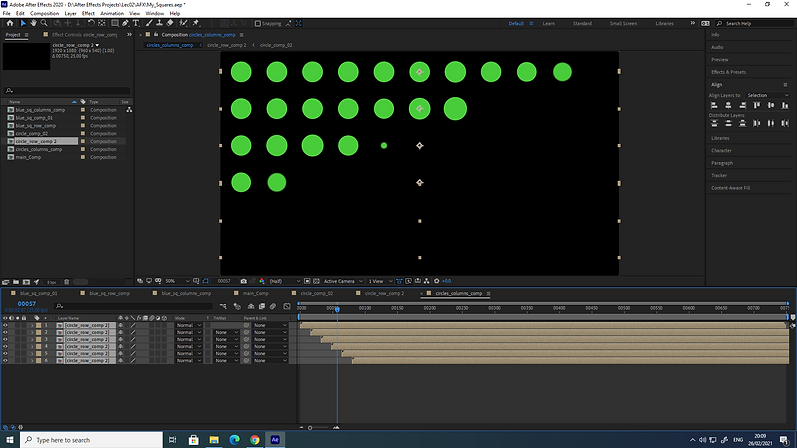Open the (Half) resolution dropdown

click(284, 281)
